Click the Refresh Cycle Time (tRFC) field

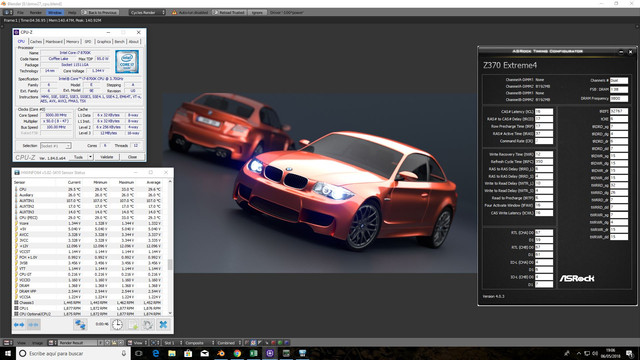[544, 162]
